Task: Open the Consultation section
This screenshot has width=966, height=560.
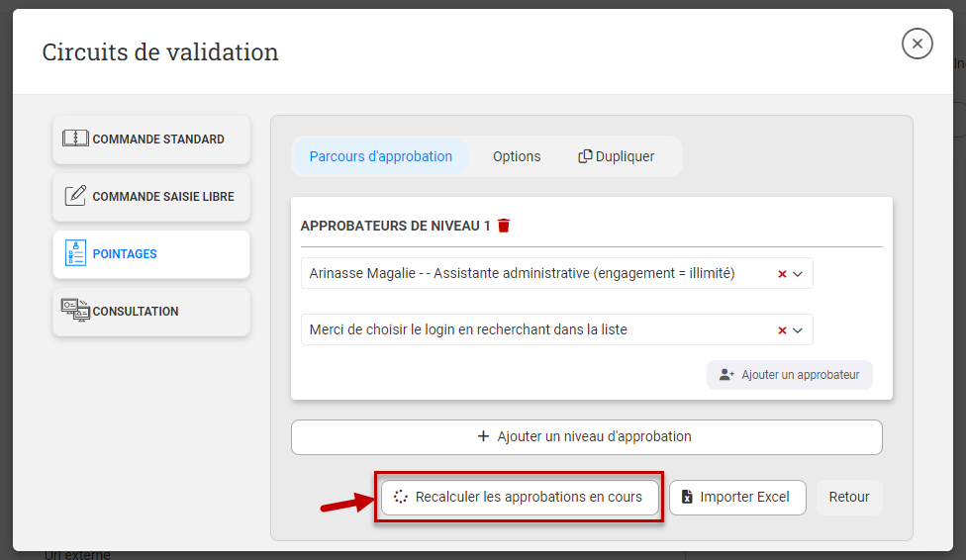Action: (x=151, y=311)
